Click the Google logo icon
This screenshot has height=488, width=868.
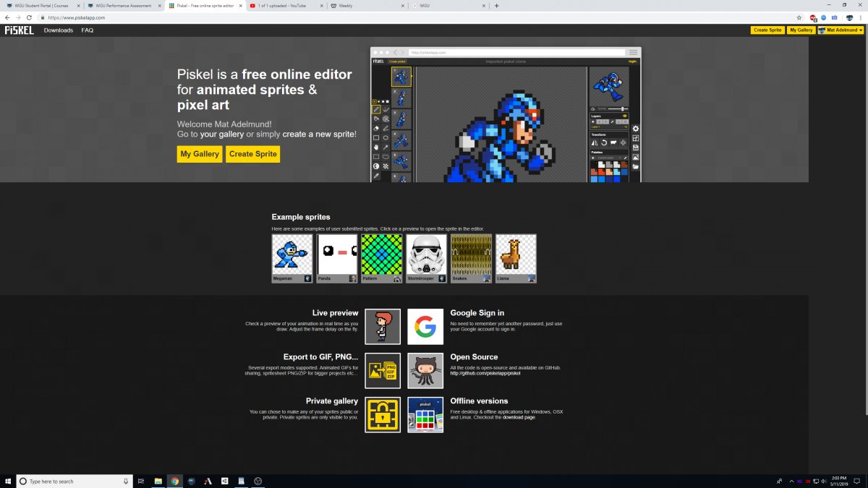425,327
